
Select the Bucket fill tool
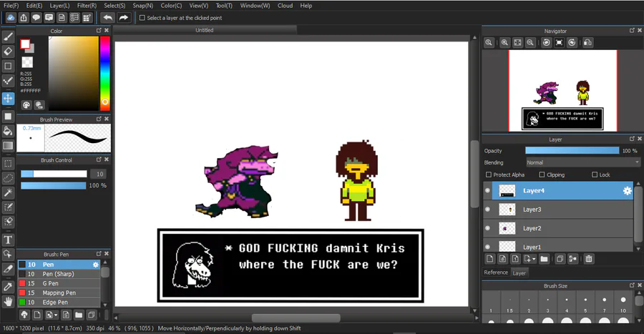[x=8, y=131]
